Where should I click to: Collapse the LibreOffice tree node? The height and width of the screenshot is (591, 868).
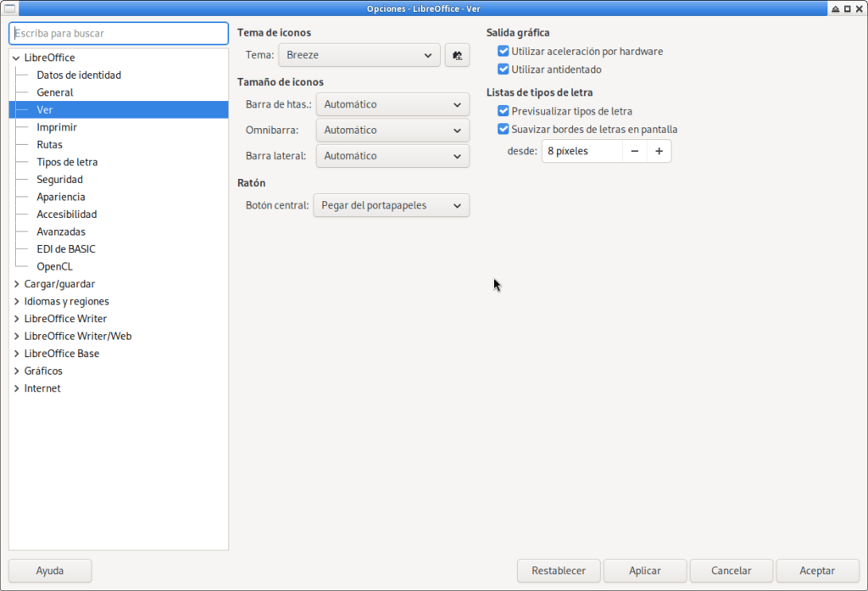pyautogui.click(x=17, y=58)
